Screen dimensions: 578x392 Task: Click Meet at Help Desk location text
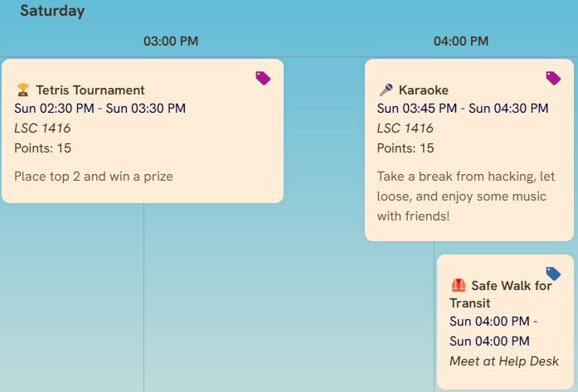[x=504, y=361]
